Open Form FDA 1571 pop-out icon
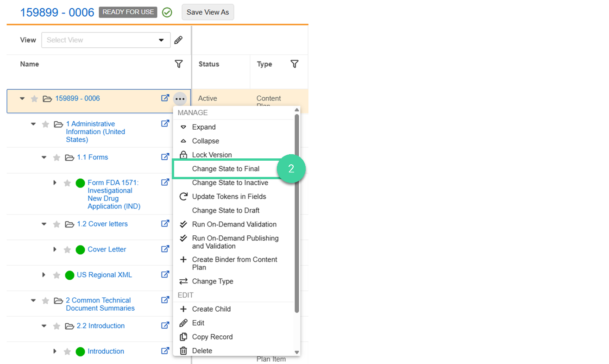Viewport: 609px width, 364px height. coord(165,182)
